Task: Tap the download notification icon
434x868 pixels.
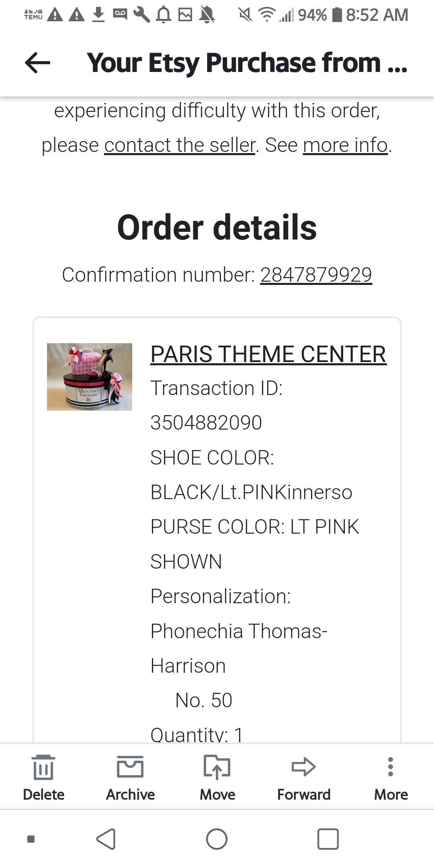Action: [98, 15]
